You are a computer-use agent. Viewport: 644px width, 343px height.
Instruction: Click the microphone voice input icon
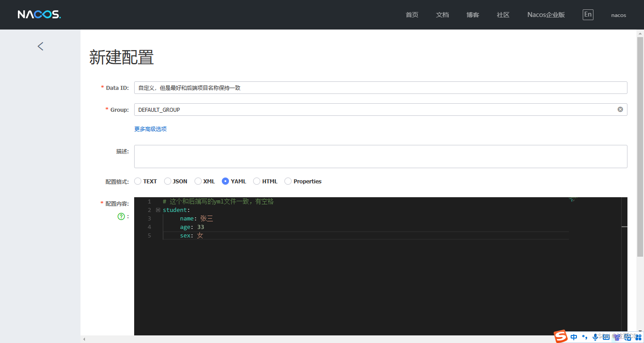coord(595,337)
